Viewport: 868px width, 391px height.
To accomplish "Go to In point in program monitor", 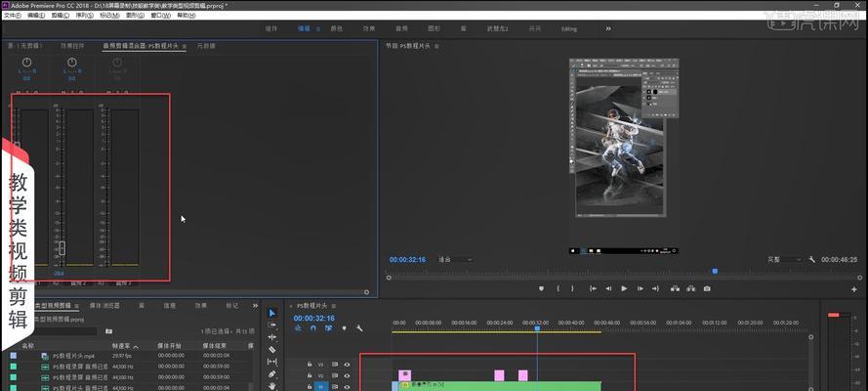I will [x=593, y=288].
